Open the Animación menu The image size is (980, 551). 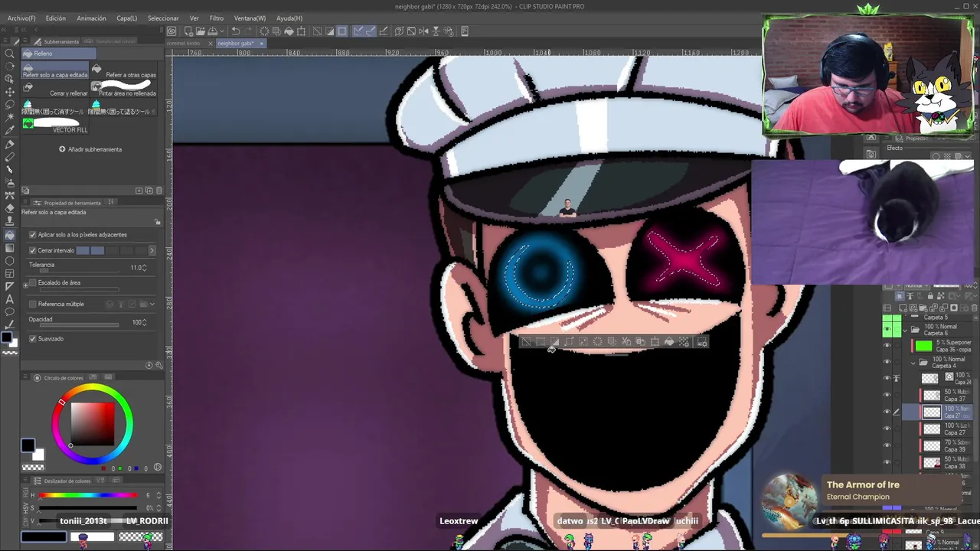[x=91, y=18]
